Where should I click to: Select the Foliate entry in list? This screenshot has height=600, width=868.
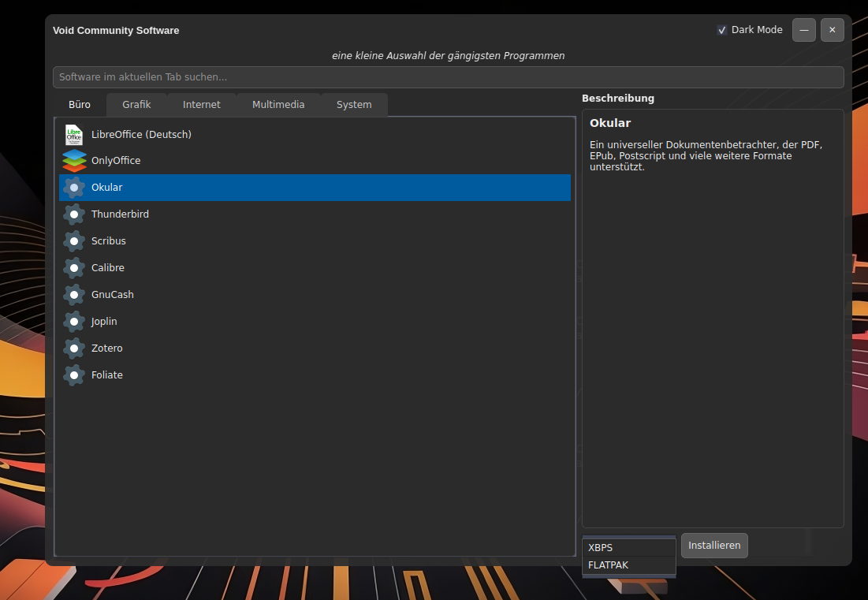point(107,375)
